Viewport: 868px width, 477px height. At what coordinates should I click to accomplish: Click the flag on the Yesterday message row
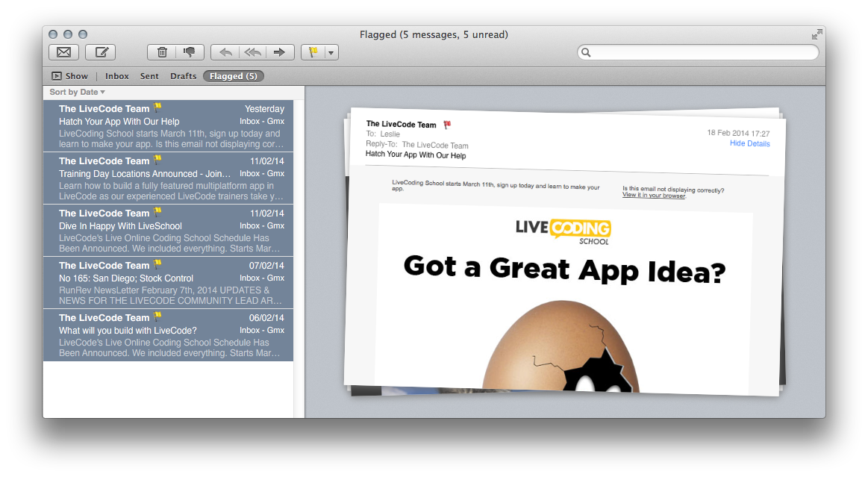[x=157, y=107]
